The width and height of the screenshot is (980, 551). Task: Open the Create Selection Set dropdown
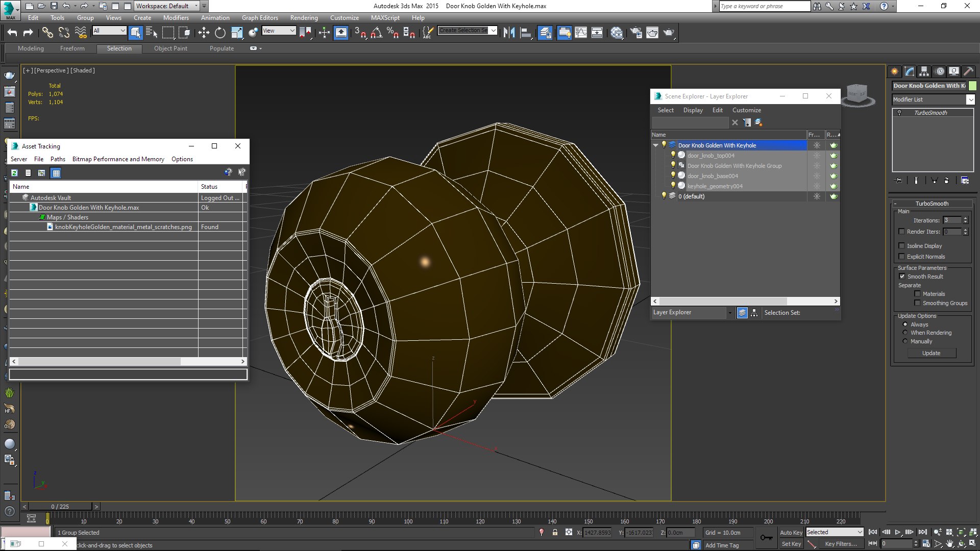point(468,31)
